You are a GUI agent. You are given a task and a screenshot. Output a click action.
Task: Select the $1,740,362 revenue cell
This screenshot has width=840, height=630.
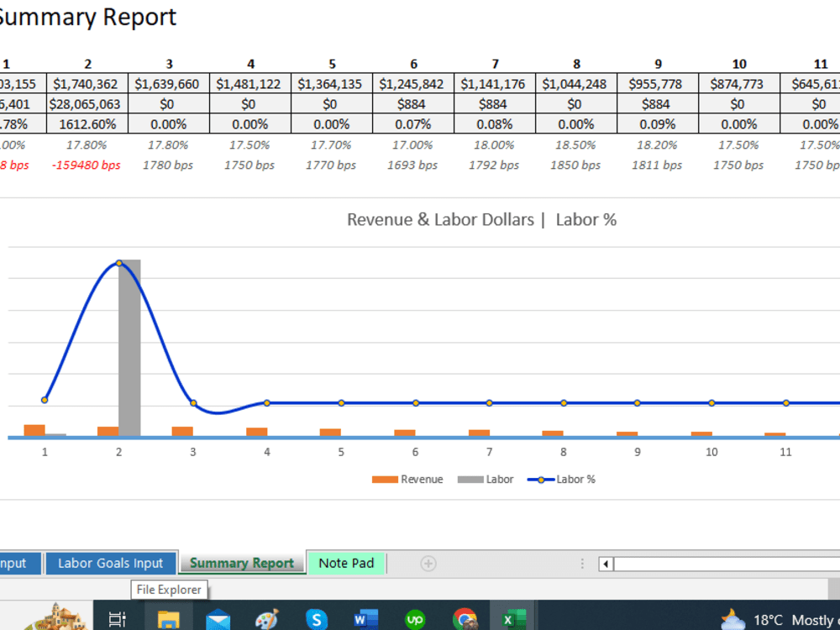[x=87, y=83]
